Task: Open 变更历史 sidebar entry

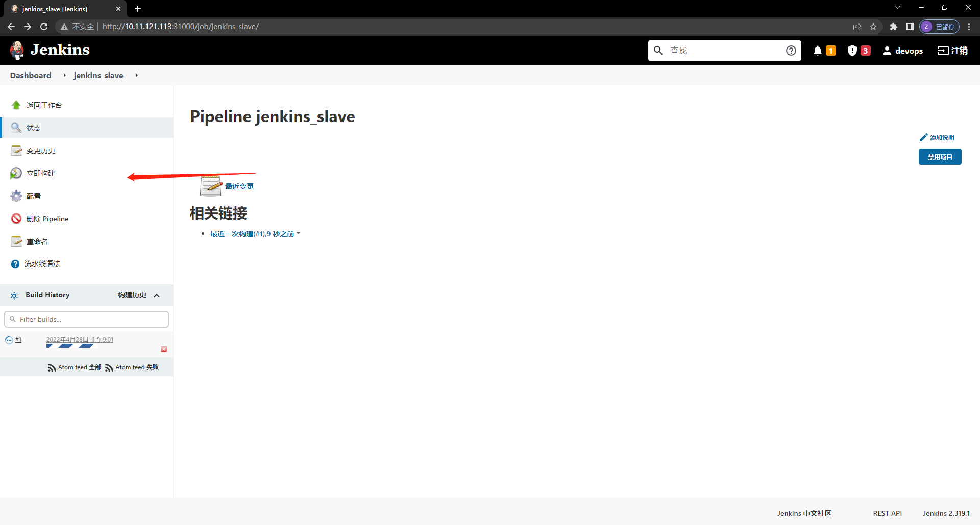Action: pos(41,150)
